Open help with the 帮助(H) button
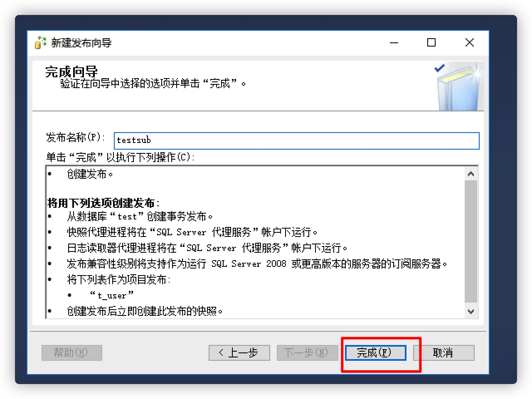Screen dimensions: 532x399 click(72, 353)
